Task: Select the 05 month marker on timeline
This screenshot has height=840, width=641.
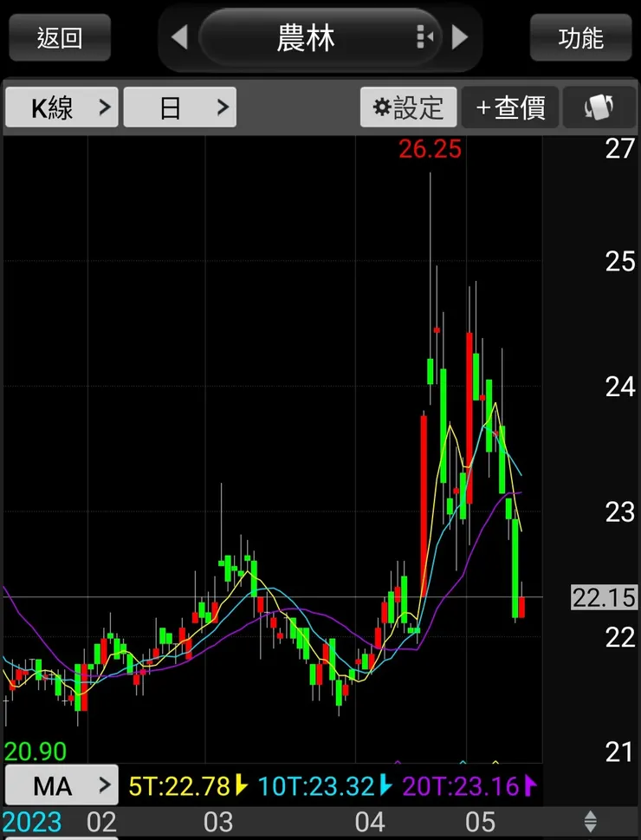Action: coord(481,822)
